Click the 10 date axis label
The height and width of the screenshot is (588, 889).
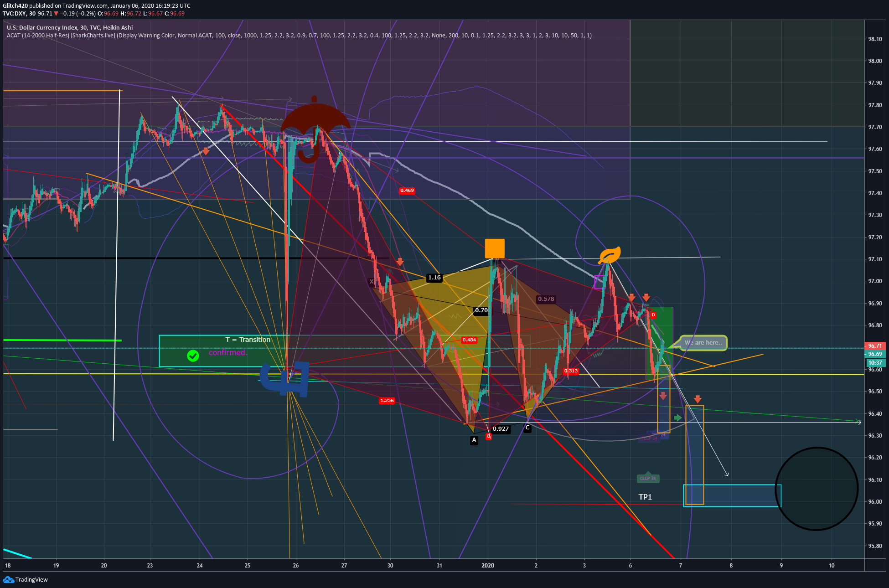tap(832, 566)
